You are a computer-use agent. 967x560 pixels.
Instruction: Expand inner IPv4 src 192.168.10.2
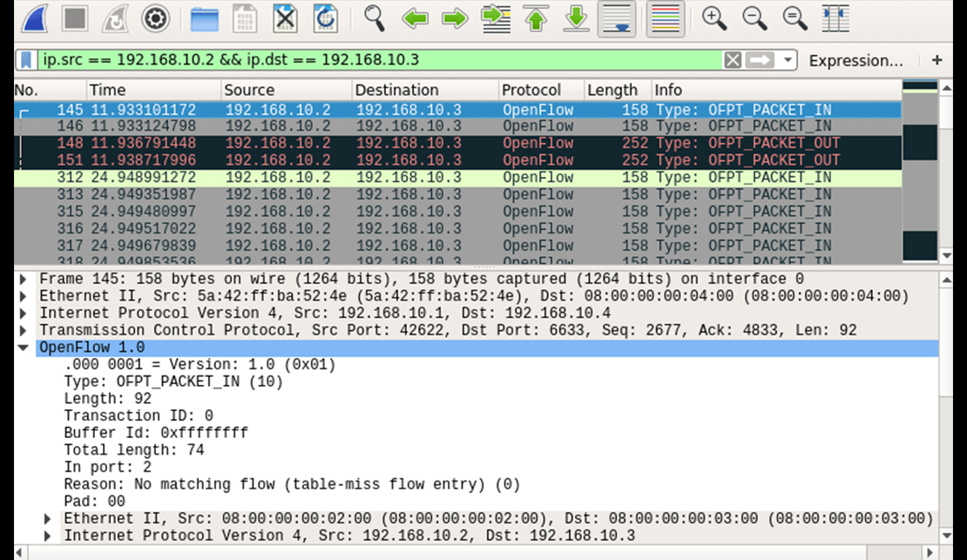pyautogui.click(x=48, y=536)
